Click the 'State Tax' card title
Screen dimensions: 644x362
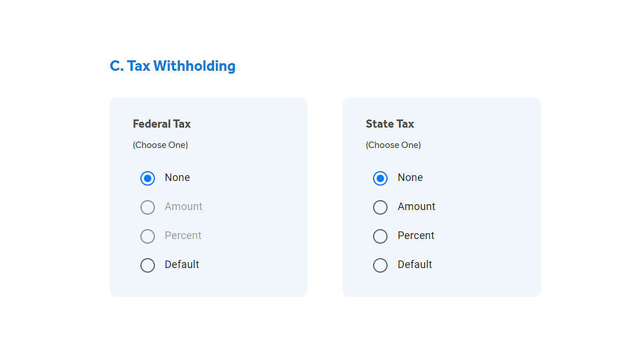[x=390, y=124]
